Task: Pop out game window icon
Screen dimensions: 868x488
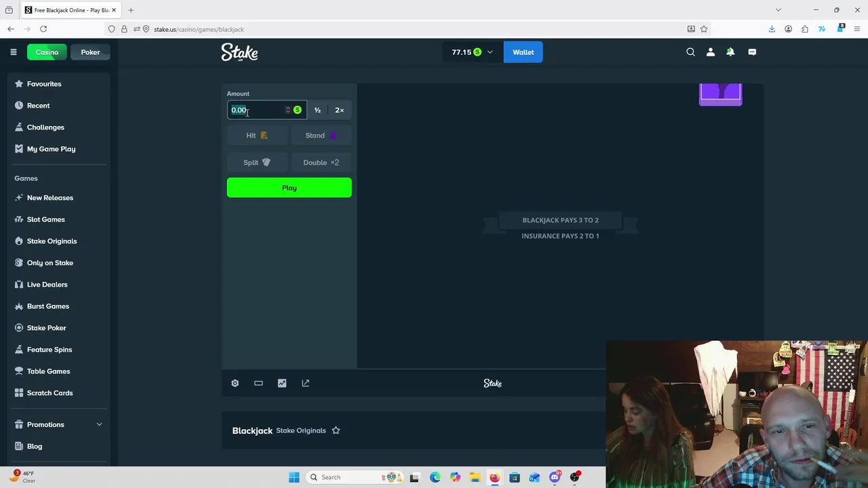Action: point(305,383)
